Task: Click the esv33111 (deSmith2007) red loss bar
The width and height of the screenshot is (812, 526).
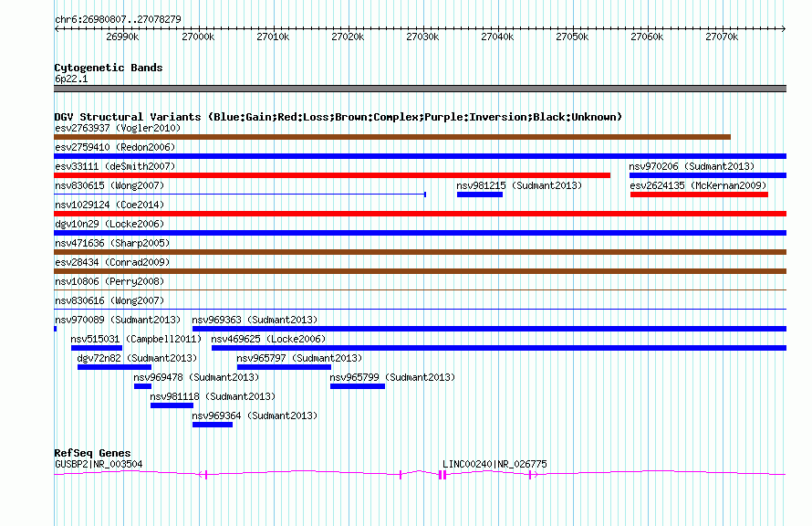Action: (332, 175)
